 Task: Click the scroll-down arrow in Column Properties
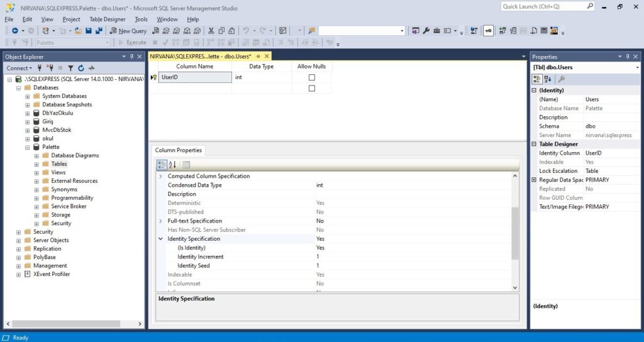click(515, 288)
